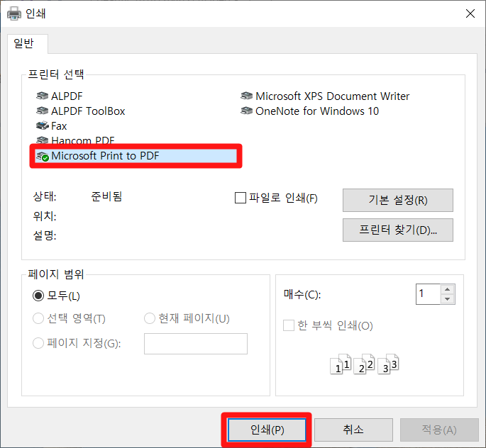Select the Hancom PDF printer icon
This screenshot has width=486, height=448.
[42, 140]
